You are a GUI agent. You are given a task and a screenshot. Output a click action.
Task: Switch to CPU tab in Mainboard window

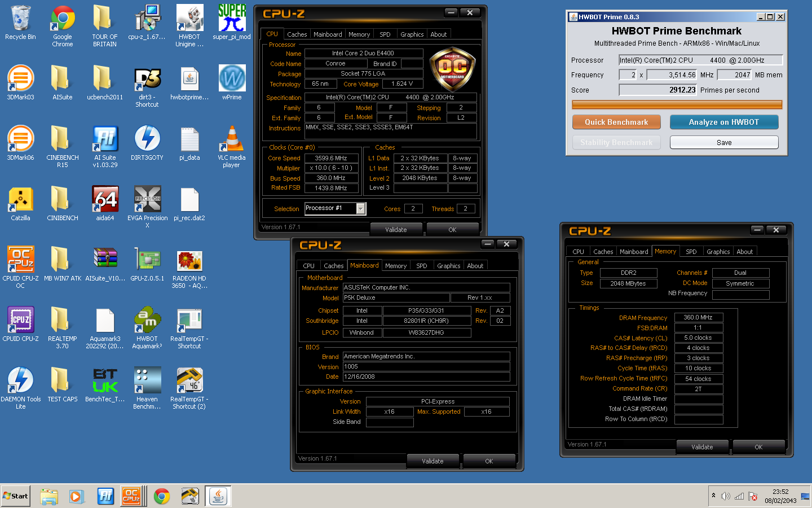[308, 266]
